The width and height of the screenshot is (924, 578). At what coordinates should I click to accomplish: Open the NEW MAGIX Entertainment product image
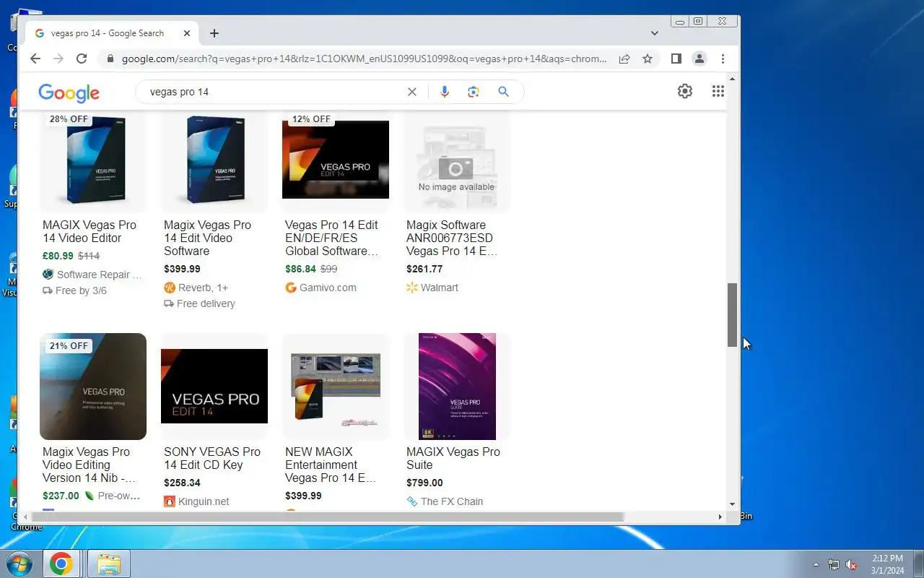pos(336,387)
